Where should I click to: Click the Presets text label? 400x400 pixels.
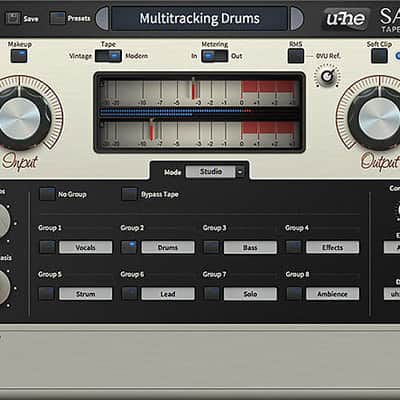pos(79,18)
